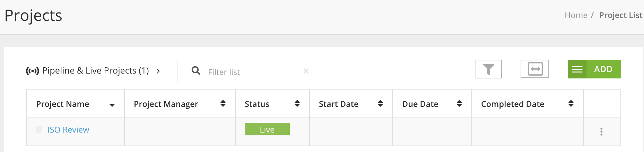Screen dimensions: 644x152
Task: Go to Home breadcrumb
Action: (576, 15)
